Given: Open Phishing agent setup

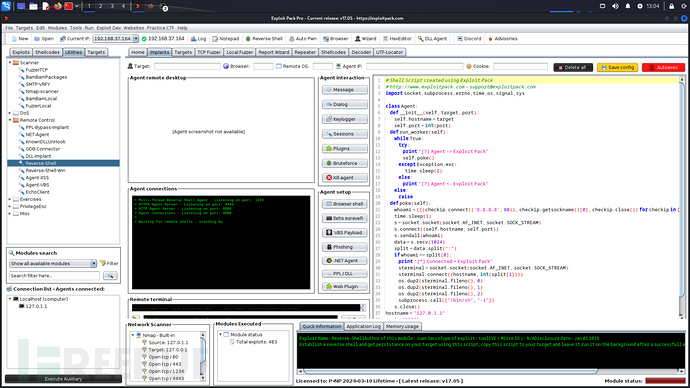Looking at the screenshot, I should click(x=345, y=247).
